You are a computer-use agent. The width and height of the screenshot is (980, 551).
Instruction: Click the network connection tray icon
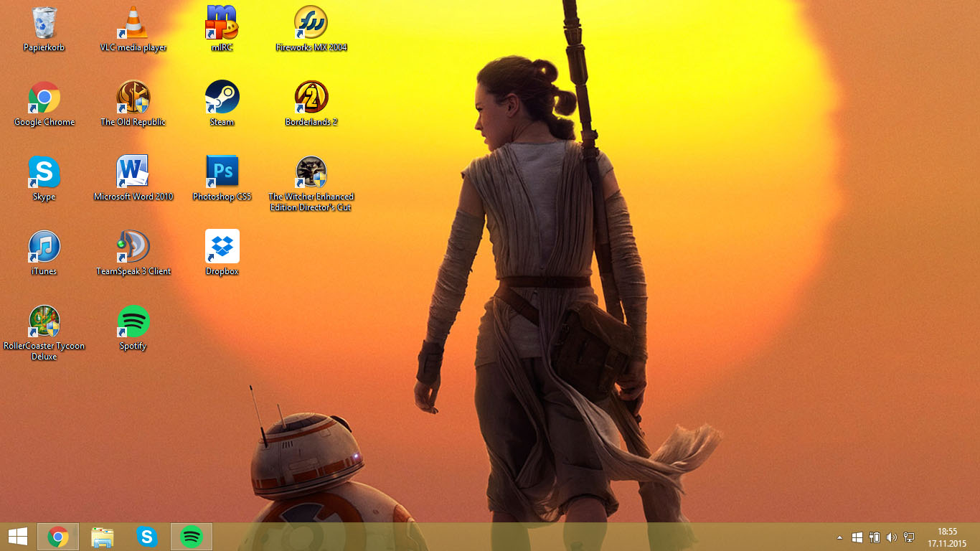pos(909,537)
